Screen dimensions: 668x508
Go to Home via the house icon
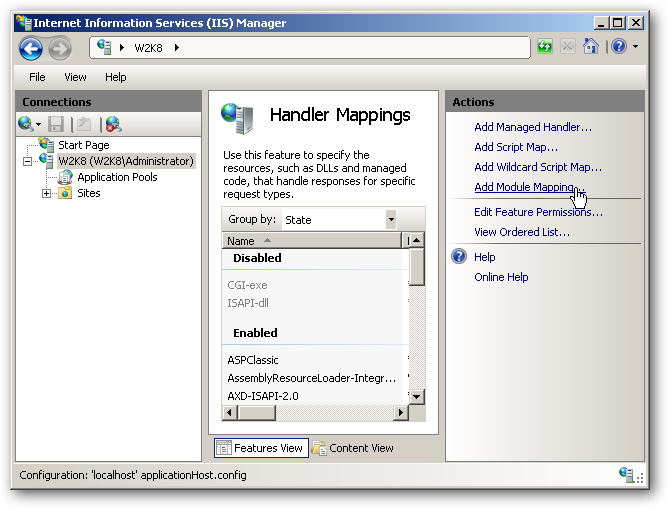[591, 46]
